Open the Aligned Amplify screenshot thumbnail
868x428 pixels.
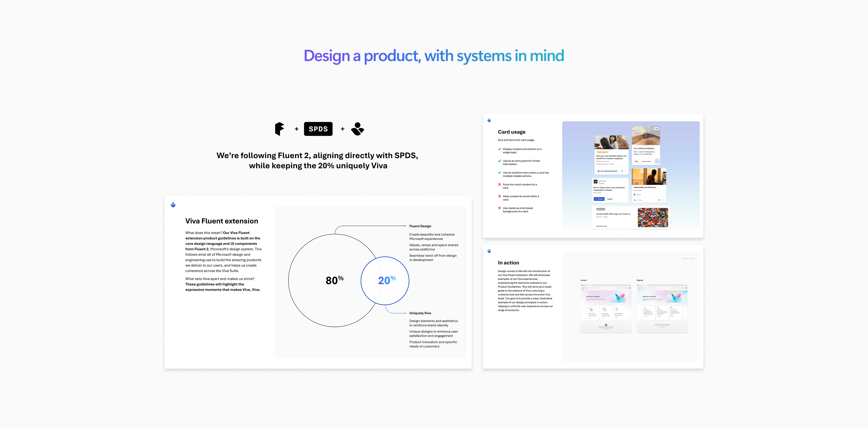pos(662,309)
